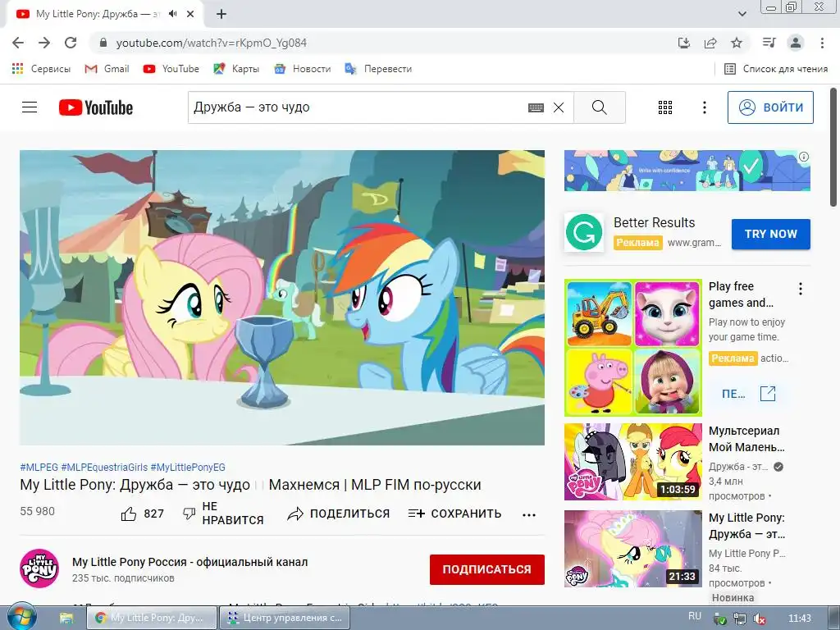The width and height of the screenshot is (840, 630).
Task: Click the 11:43 taskbar clock
Action: tap(800, 619)
